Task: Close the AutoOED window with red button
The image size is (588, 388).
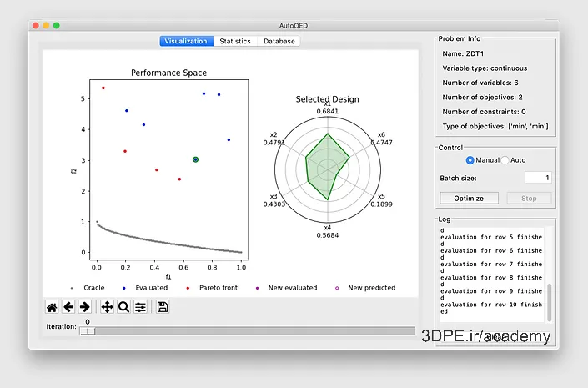Action: 36,26
